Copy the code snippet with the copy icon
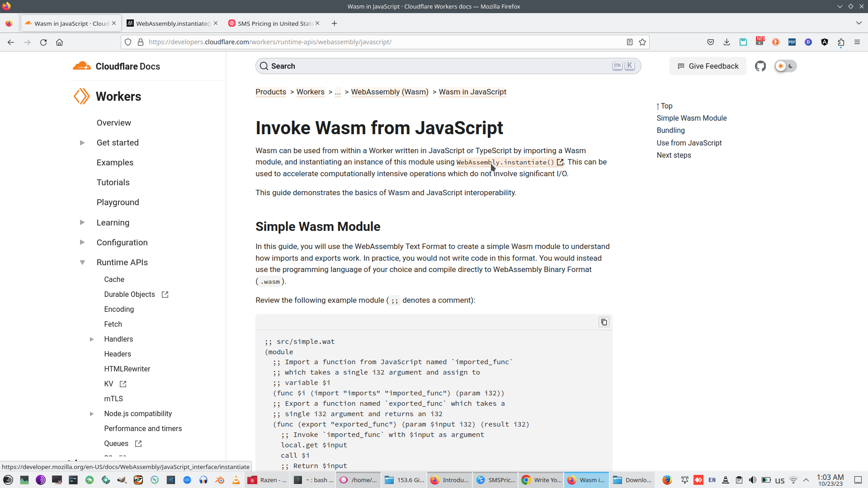The height and width of the screenshot is (488, 868). (604, 322)
